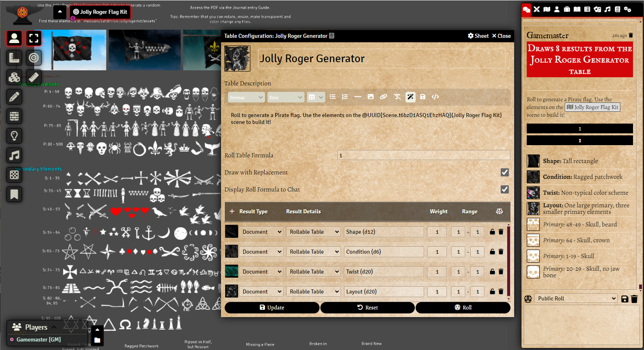The width and height of the screenshot is (644, 350).
Task: Click the source code editor icon
Action: tap(435, 97)
